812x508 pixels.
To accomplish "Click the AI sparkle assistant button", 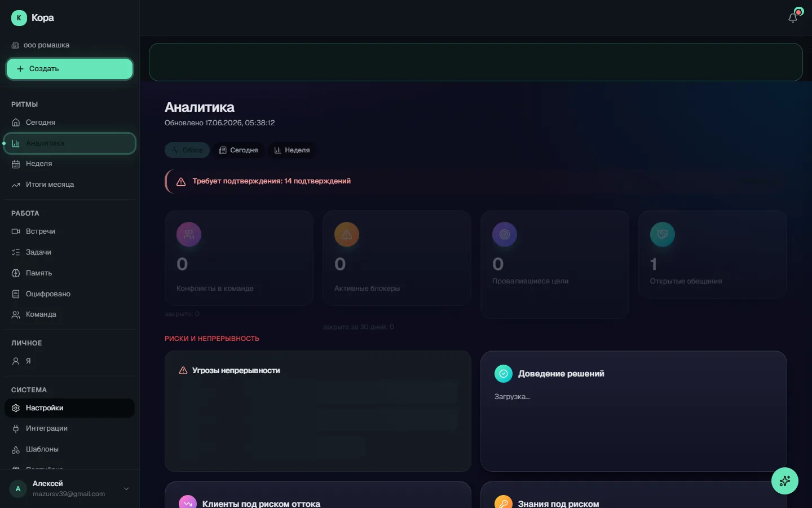I will click(x=785, y=481).
